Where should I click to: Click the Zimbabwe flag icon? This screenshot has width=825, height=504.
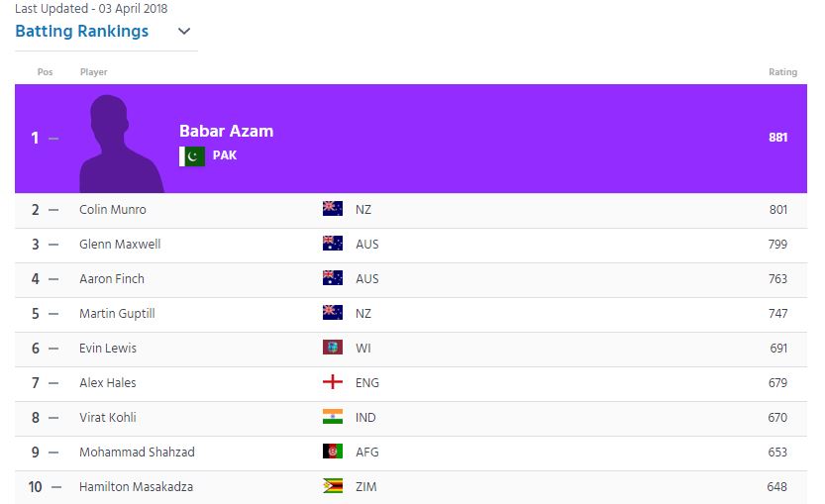point(333,486)
